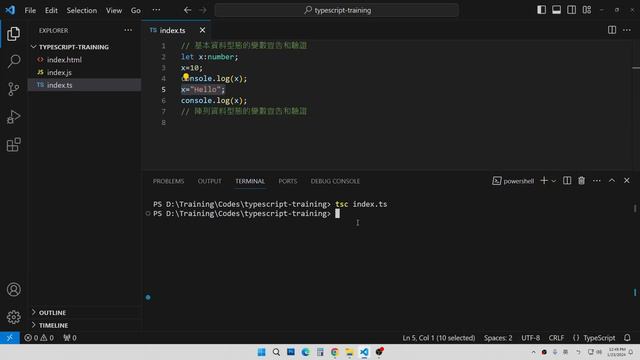Expand the Timeline section
640x360 pixels.
pos(53,325)
